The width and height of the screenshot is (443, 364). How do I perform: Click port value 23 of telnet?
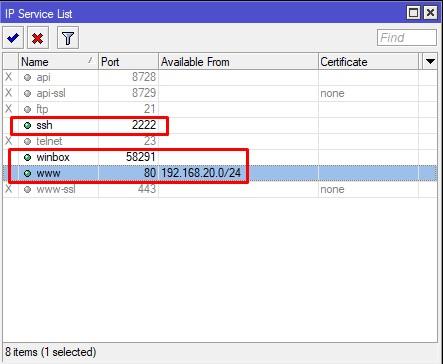tap(150, 141)
